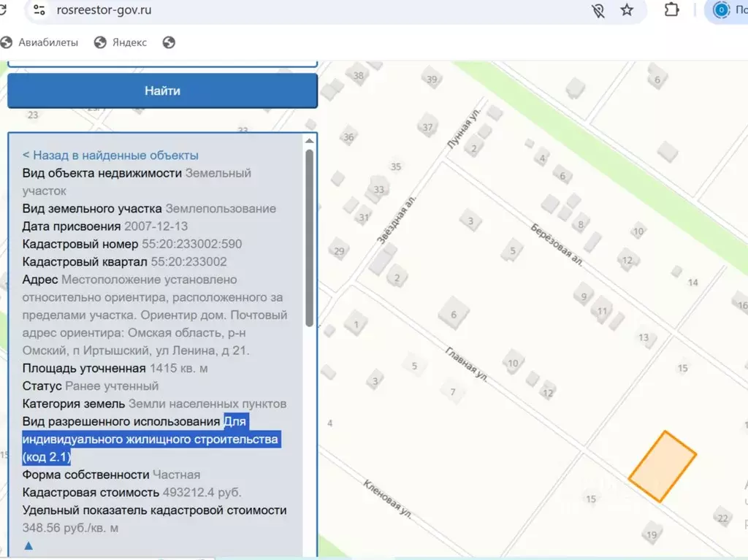Open the Авиабилеты bookmark
Image resolution: width=748 pixels, height=560 pixels.
(40, 42)
